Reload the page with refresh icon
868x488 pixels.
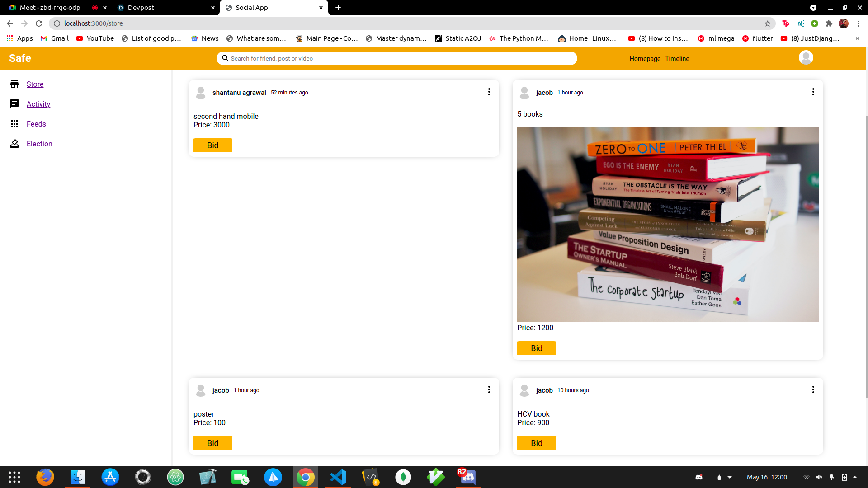[39, 23]
